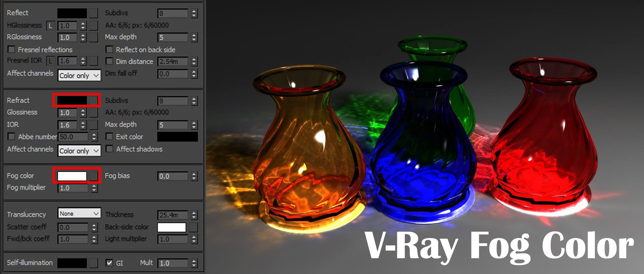Open the Back-side color swatch
Screen dimensions: 644x274
[x=172, y=227]
